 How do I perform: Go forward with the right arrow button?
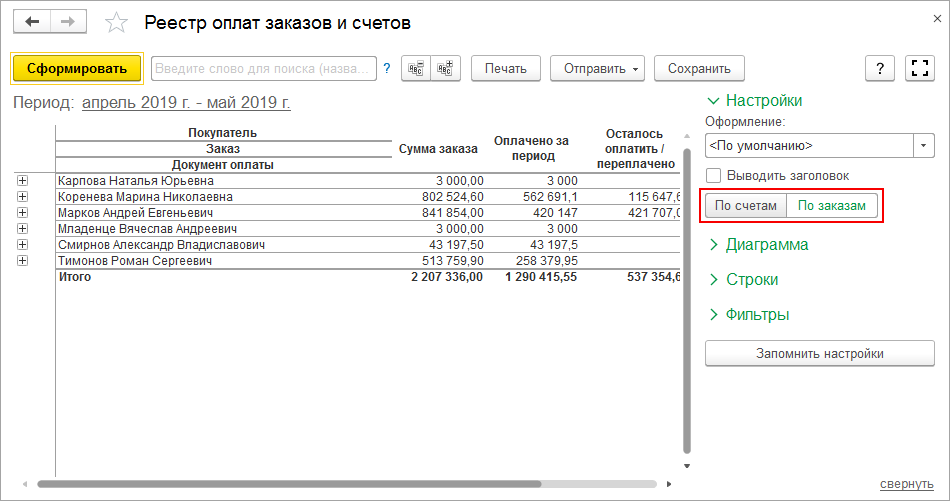click(68, 22)
